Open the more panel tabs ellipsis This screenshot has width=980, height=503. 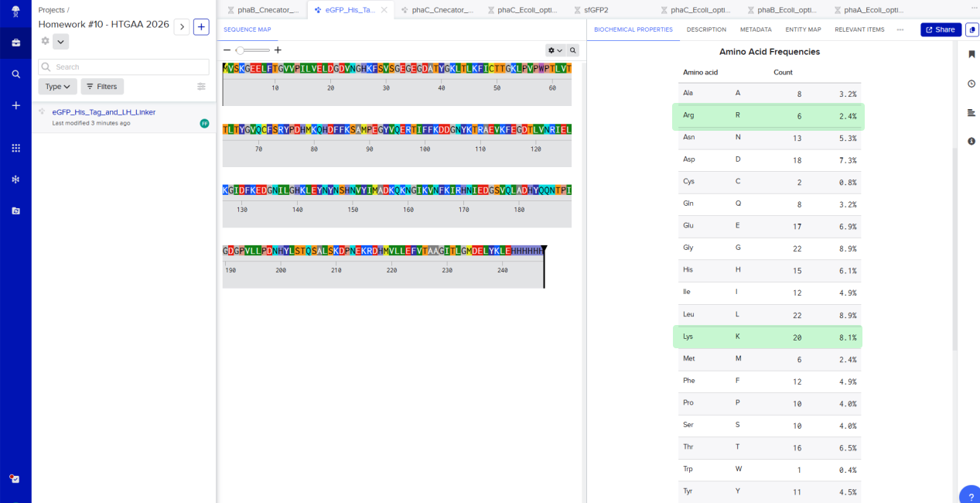(x=900, y=29)
